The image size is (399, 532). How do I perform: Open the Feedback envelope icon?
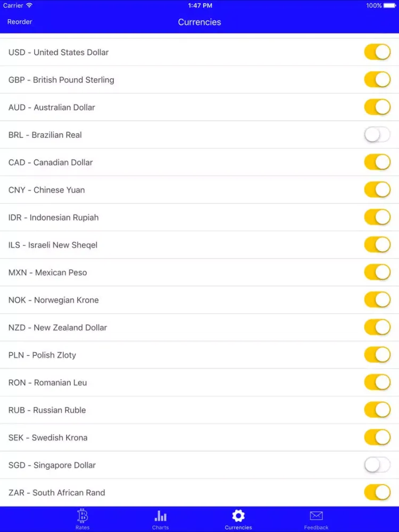pos(317,516)
